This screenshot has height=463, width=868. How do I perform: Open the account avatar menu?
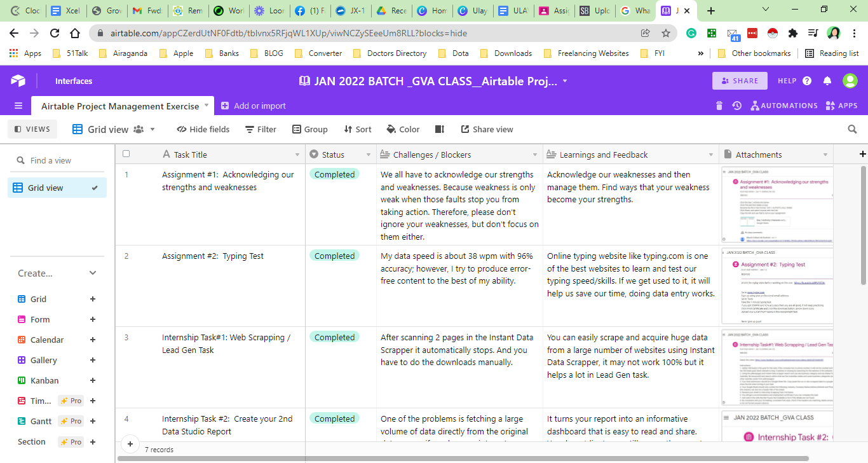[850, 81]
